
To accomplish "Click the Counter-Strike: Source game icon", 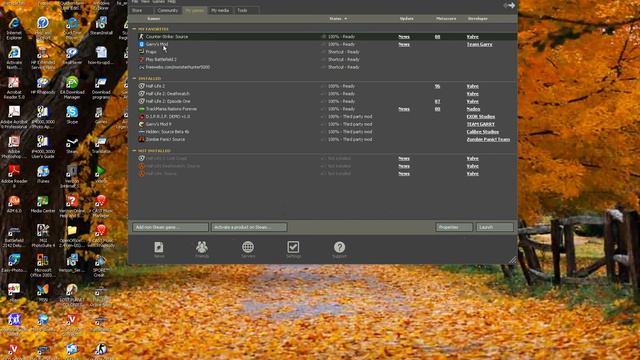I will (x=141, y=37).
